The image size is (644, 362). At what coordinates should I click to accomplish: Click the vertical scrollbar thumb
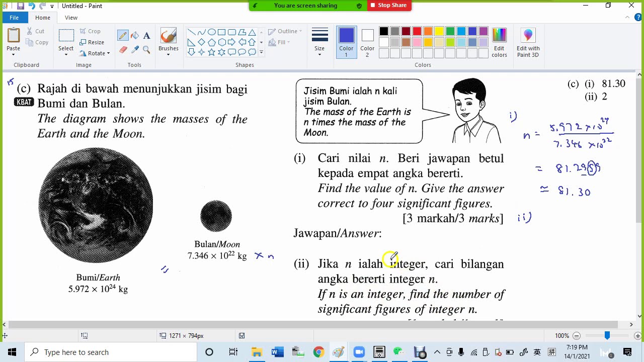(x=639, y=150)
